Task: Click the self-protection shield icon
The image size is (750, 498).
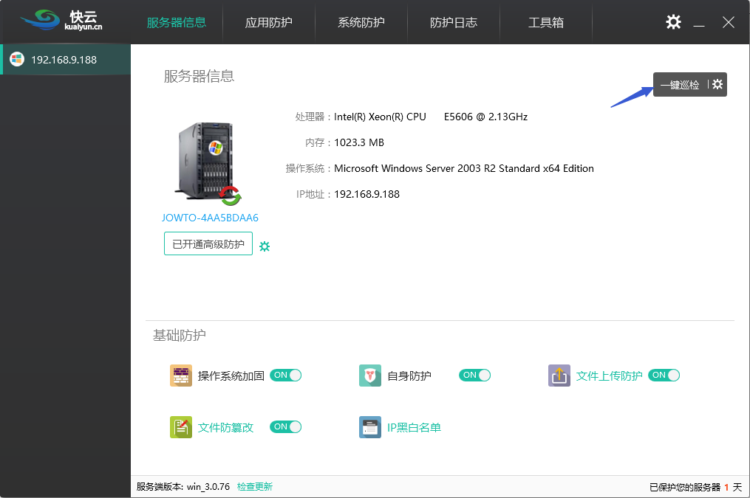Action: pos(370,376)
